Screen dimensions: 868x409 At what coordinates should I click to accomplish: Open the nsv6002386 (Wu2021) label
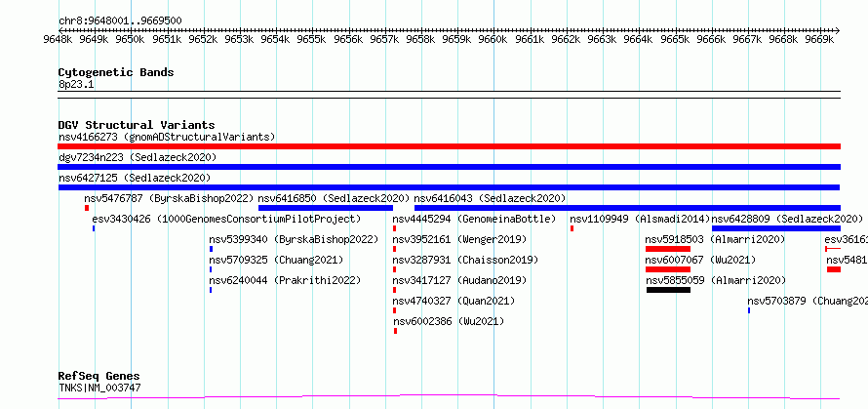(449, 321)
